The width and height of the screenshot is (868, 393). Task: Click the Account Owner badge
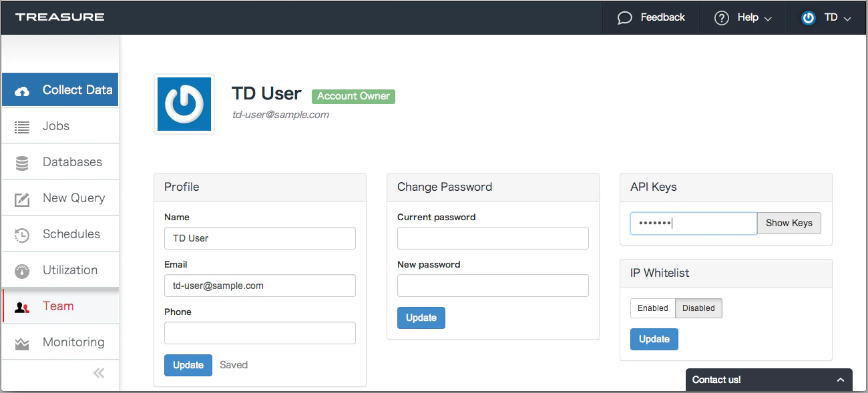tap(353, 96)
